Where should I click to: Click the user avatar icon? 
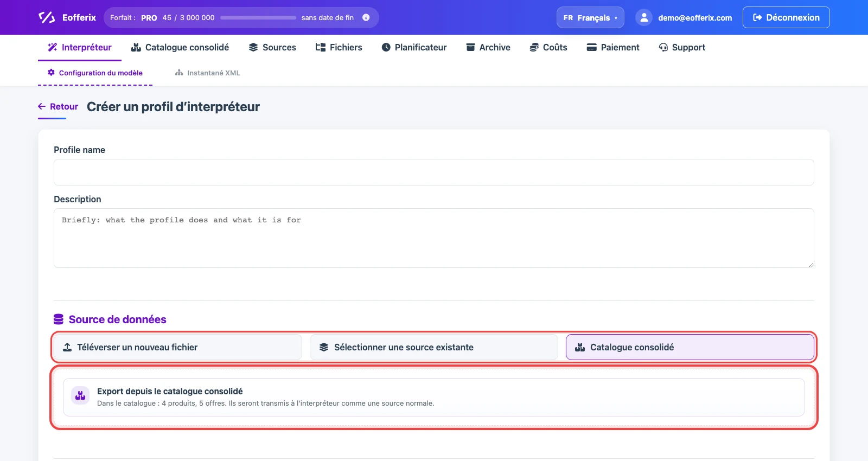click(x=643, y=17)
